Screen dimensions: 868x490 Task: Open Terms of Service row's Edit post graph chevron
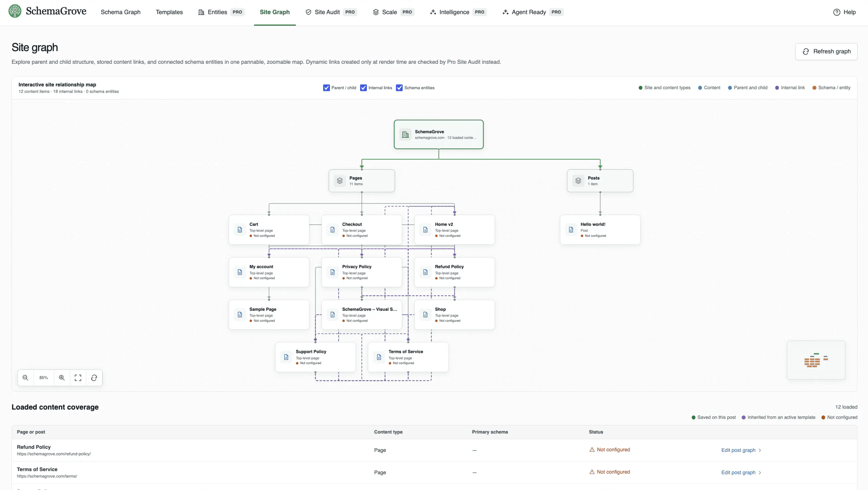pos(760,473)
